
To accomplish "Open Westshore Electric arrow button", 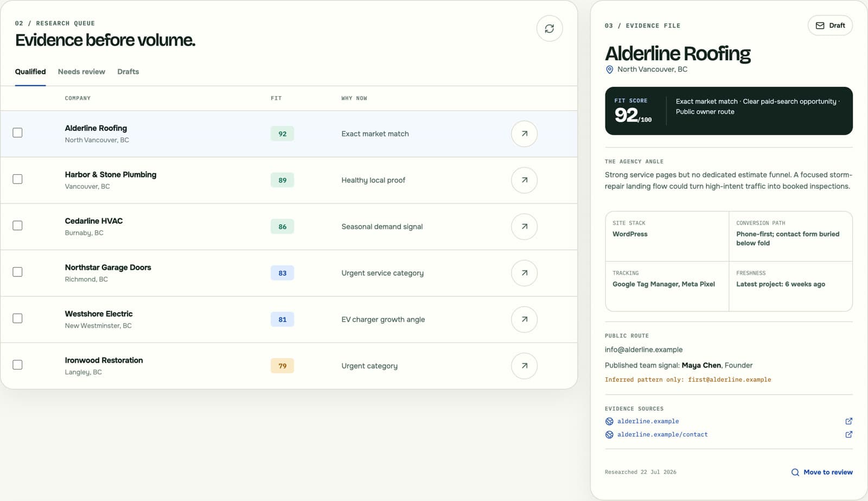I will [x=524, y=319].
